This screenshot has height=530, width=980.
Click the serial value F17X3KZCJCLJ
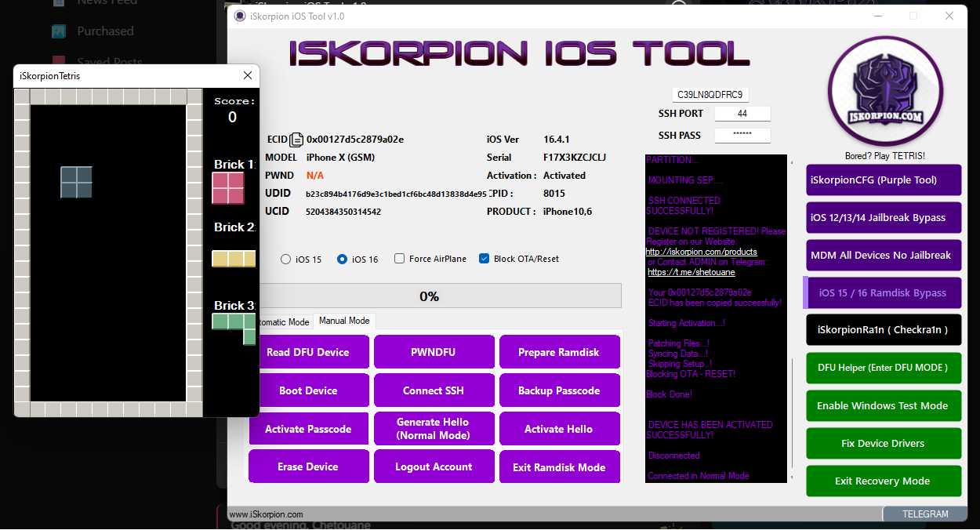(575, 158)
